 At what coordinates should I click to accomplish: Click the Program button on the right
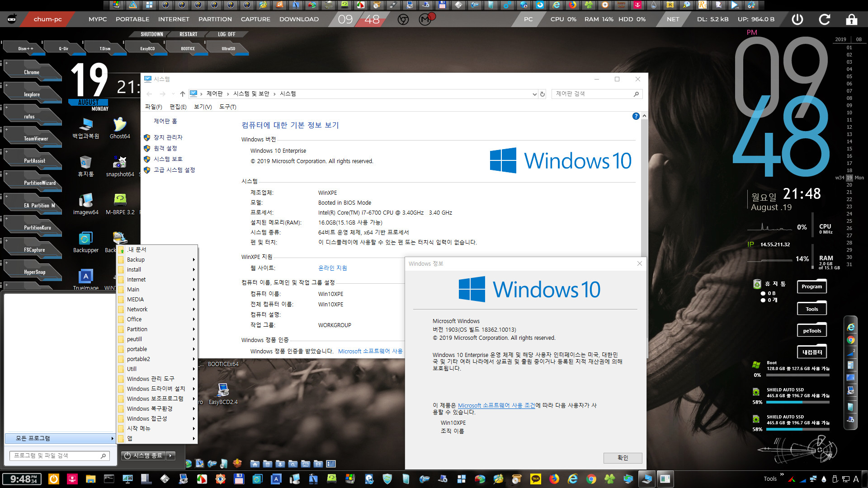(812, 286)
